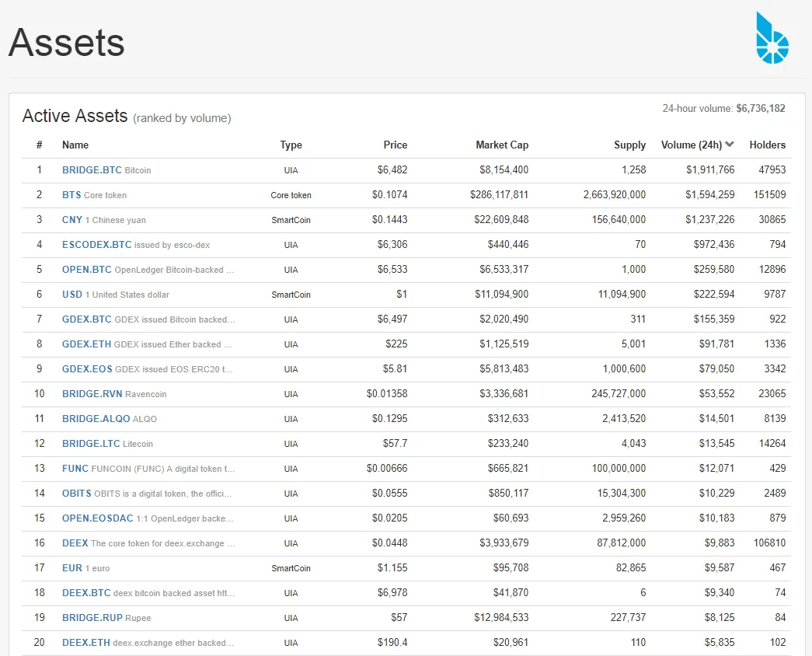Screen dimensions: 812x656
Task: Open the BRIDGE.BTC asset link
Action: pos(92,170)
